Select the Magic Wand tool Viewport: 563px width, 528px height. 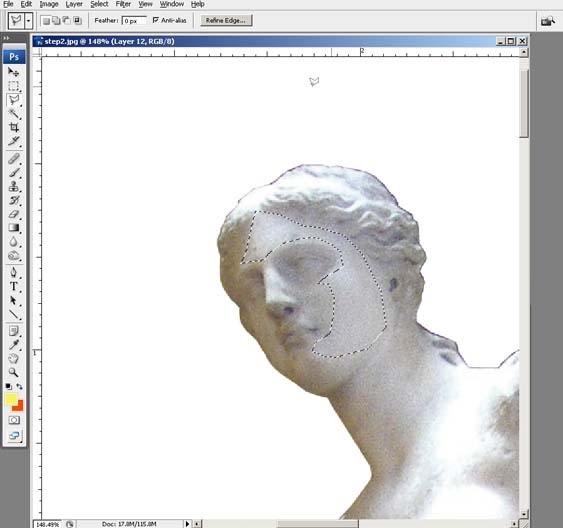(14, 114)
